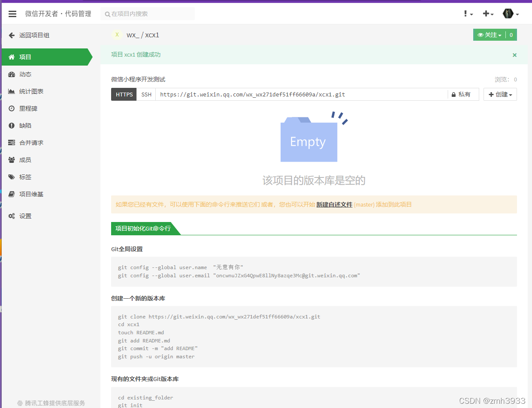Expand the 关注 watch dropdown
This screenshot has width=532, height=408.
tap(490, 35)
